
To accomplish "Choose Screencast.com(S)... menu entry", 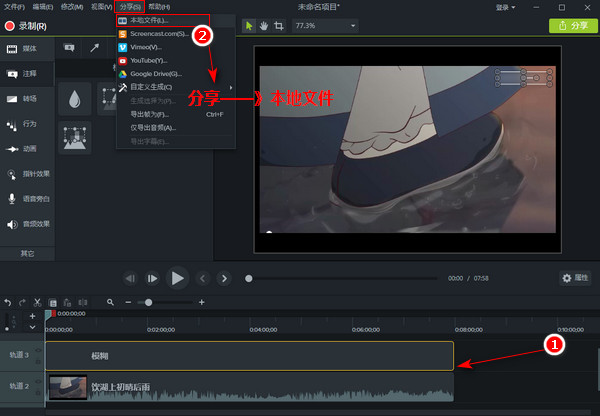I will [176, 34].
